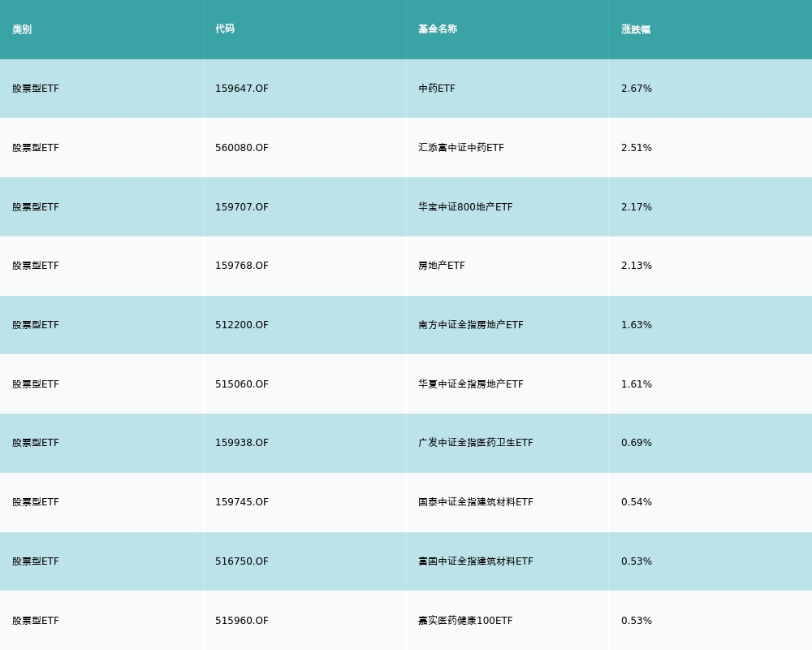Viewport: 812px width, 650px height.
Task: Click fund name 汇添富中证中药ETF
Action: tap(461, 148)
